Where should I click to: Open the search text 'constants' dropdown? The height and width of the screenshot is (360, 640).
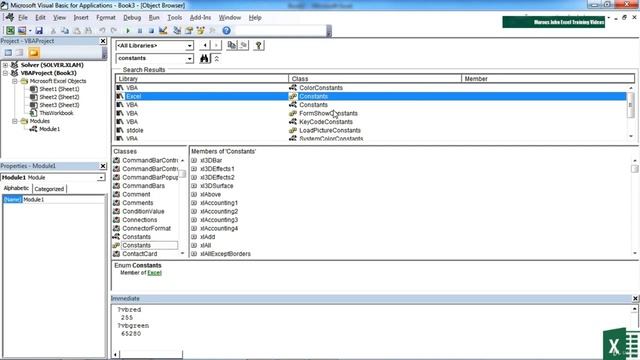click(189, 59)
